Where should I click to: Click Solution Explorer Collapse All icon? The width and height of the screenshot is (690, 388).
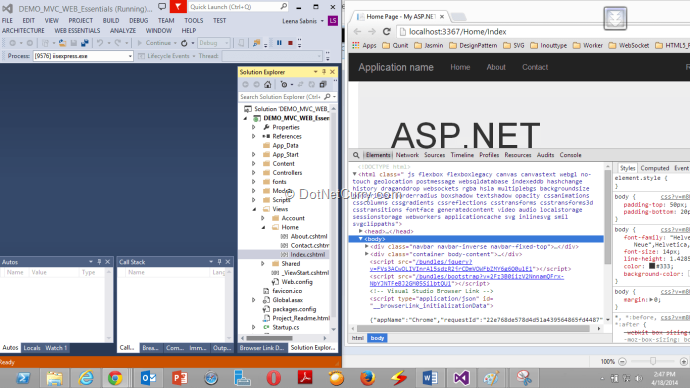[x=323, y=84]
